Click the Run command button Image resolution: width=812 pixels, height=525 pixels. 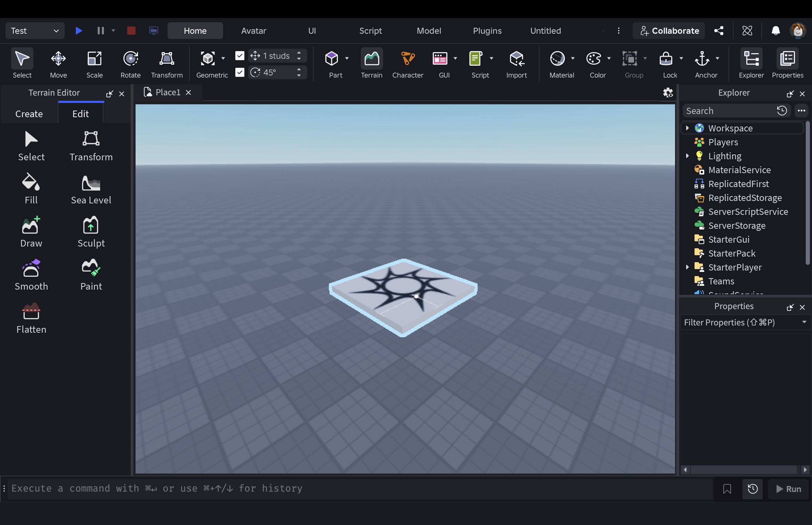coord(788,489)
